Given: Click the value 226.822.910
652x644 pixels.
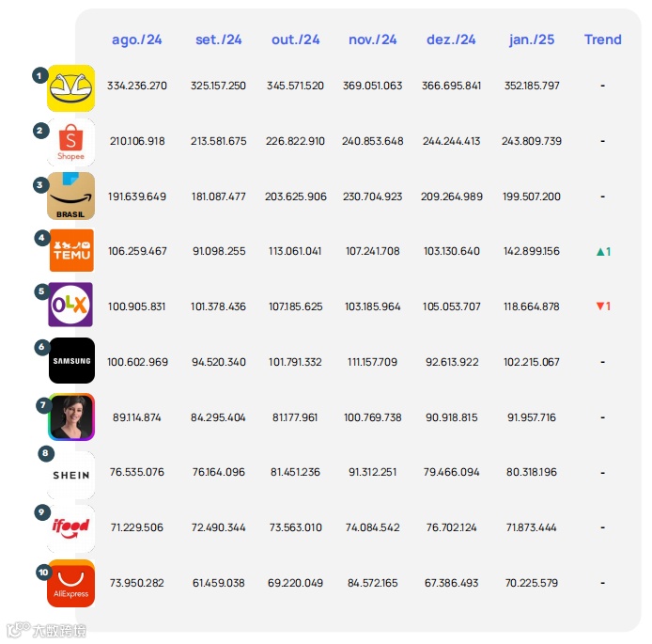Looking at the screenshot, I should pyautogui.click(x=296, y=141).
